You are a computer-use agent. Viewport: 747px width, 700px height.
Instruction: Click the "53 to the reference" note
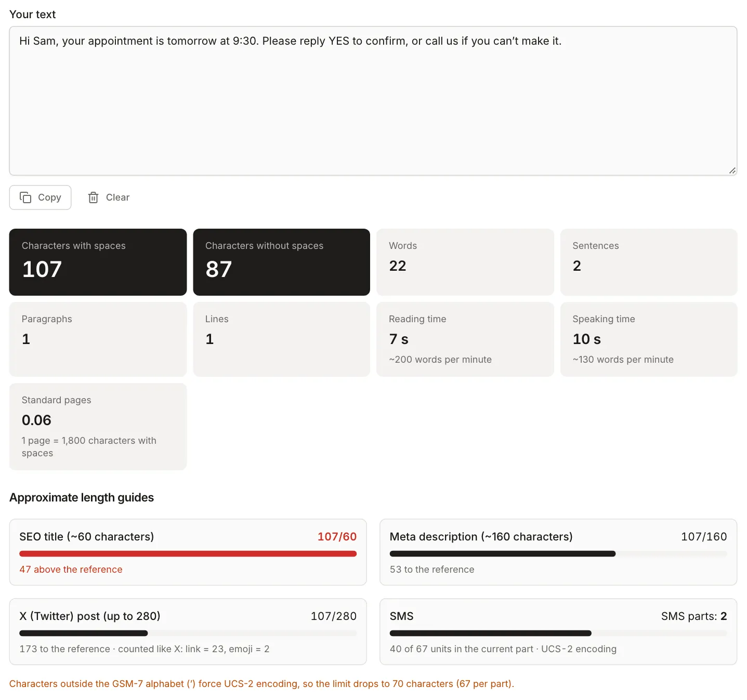pos(432,570)
